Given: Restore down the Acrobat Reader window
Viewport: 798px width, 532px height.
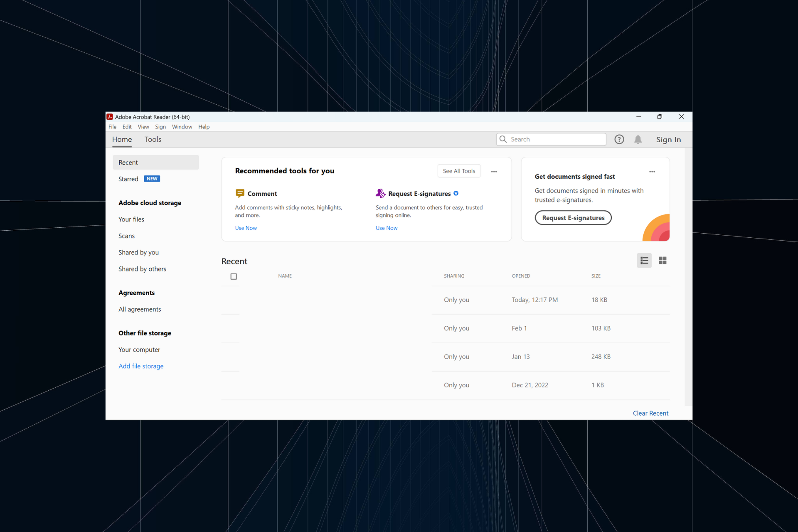Looking at the screenshot, I should (x=660, y=117).
